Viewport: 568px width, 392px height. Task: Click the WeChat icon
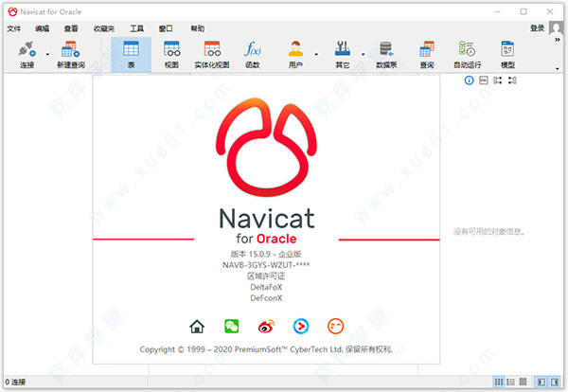tap(232, 326)
